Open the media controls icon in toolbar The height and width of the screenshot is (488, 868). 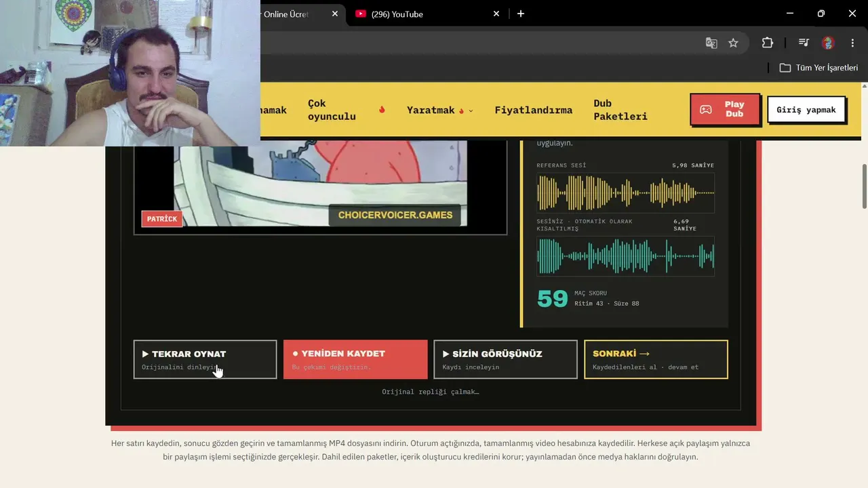(804, 43)
